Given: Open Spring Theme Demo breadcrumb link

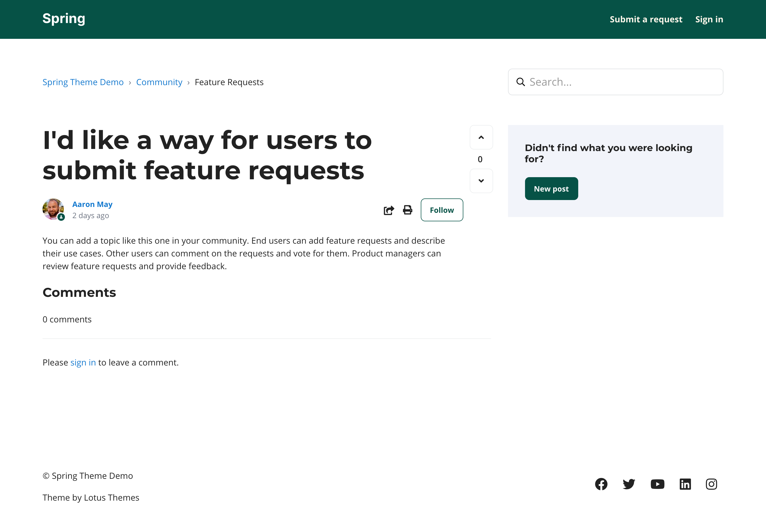Looking at the screenshot, I should click(83, 82).
